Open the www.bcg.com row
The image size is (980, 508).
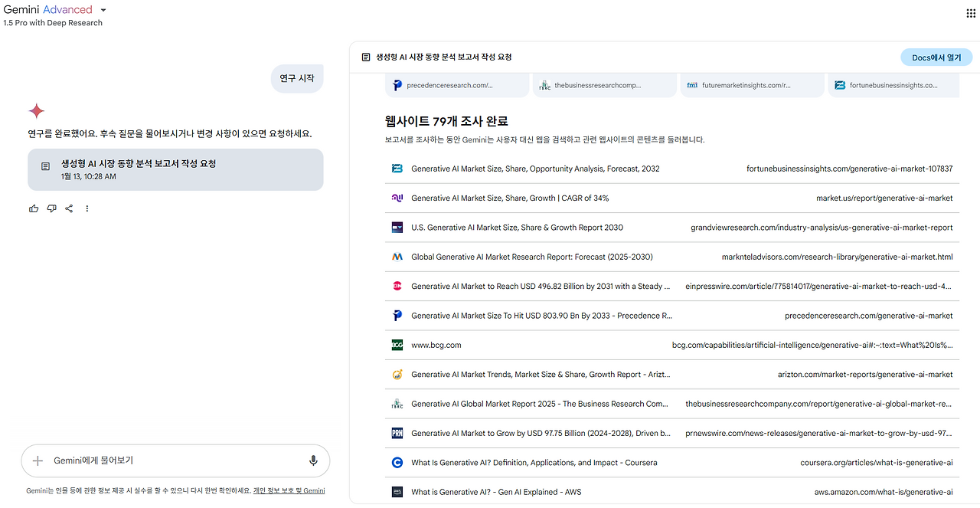tap(671, 345)
